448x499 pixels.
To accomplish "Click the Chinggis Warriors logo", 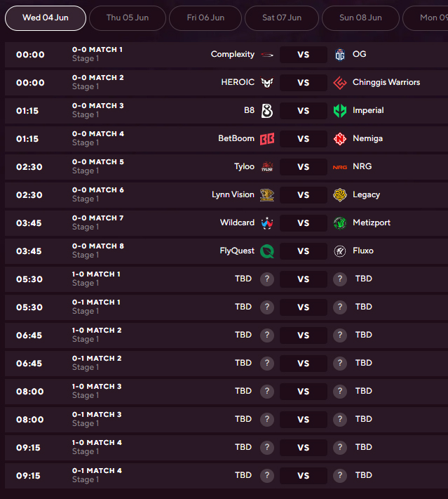I will coord(340,83).
